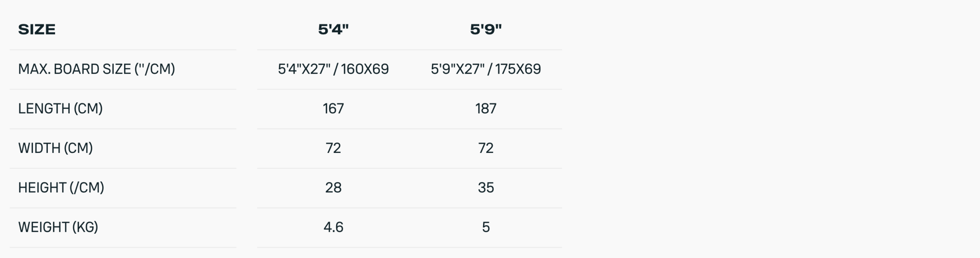Click the 5 weight value

(x=486, y=227)
